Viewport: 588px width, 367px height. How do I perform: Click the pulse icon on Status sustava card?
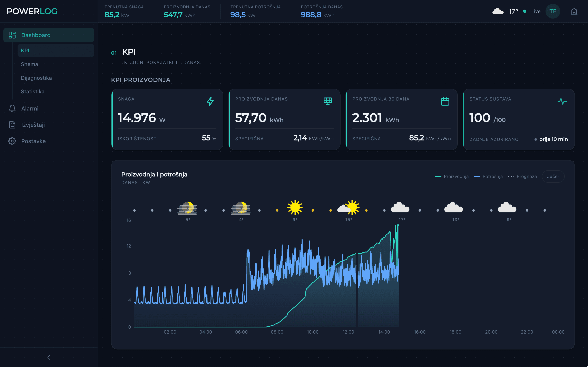[x=562, y=101]
